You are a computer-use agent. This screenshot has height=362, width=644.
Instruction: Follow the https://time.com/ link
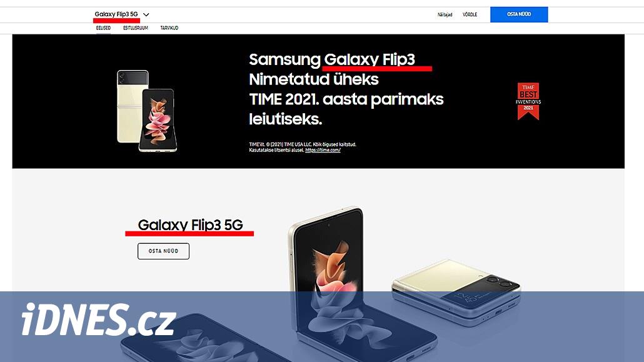(x=323, y=150)
